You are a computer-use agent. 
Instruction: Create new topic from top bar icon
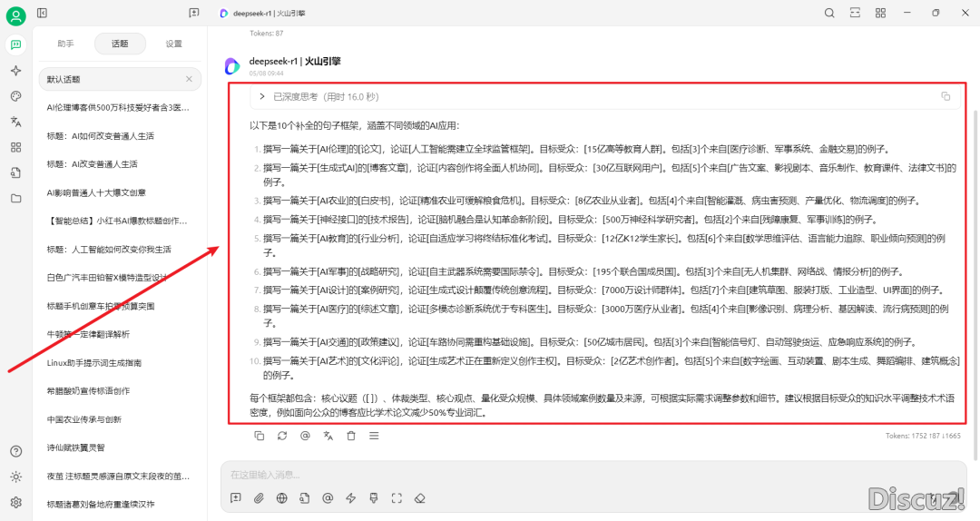pyautogui.click(x=194, y=13)
